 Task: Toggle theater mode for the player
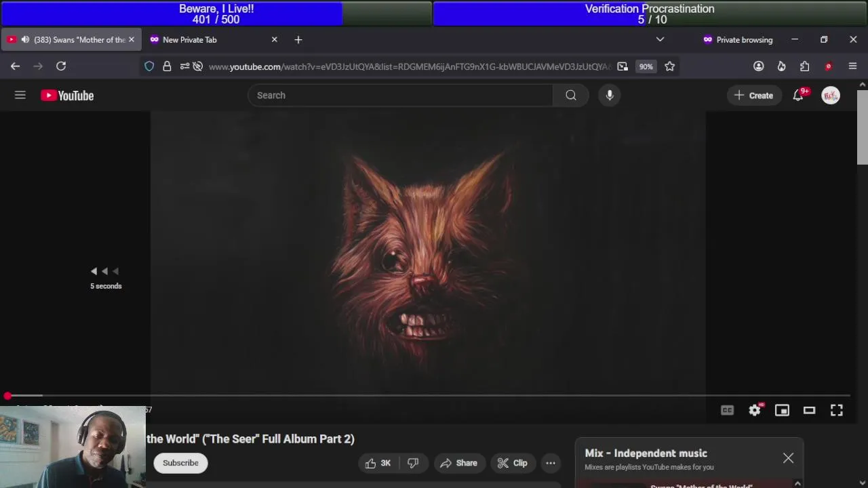click(809, 410)
